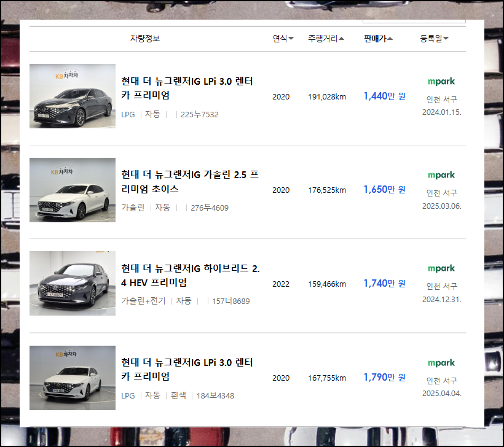Select mileage 191,028km
The image size is (504, 447).
(x=327, y=96)
